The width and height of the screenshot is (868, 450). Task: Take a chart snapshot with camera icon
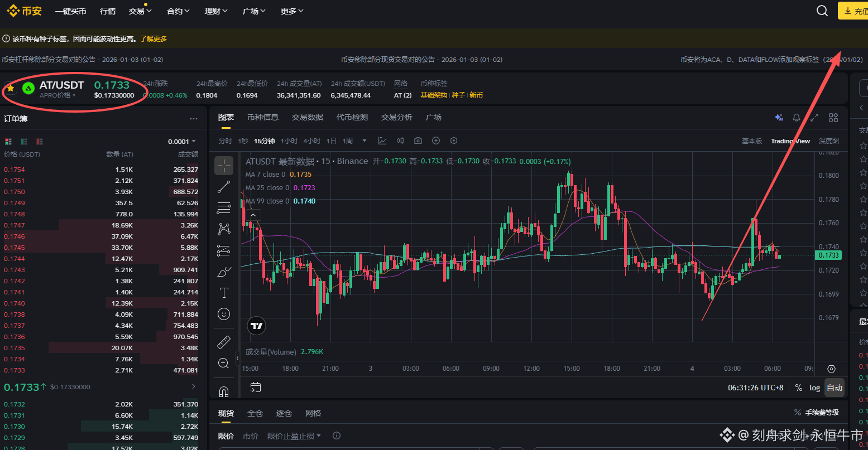click(418, 141)
